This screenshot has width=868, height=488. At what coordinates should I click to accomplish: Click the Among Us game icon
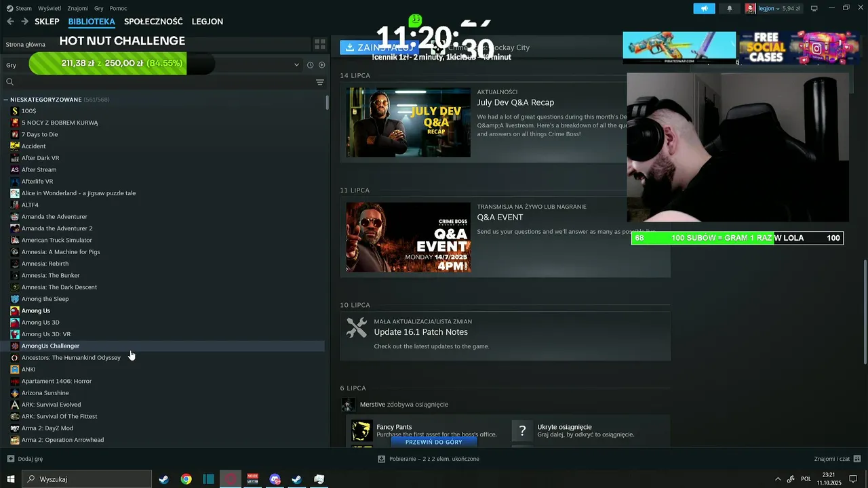pos(15,310)
